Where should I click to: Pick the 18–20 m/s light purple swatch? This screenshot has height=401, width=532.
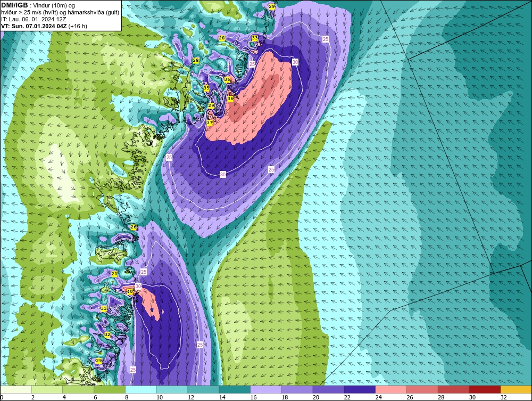[x=297, y=389]
